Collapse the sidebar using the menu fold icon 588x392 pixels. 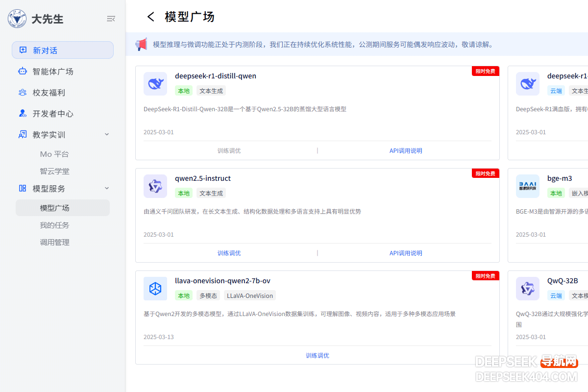click(x=111, y=19)
